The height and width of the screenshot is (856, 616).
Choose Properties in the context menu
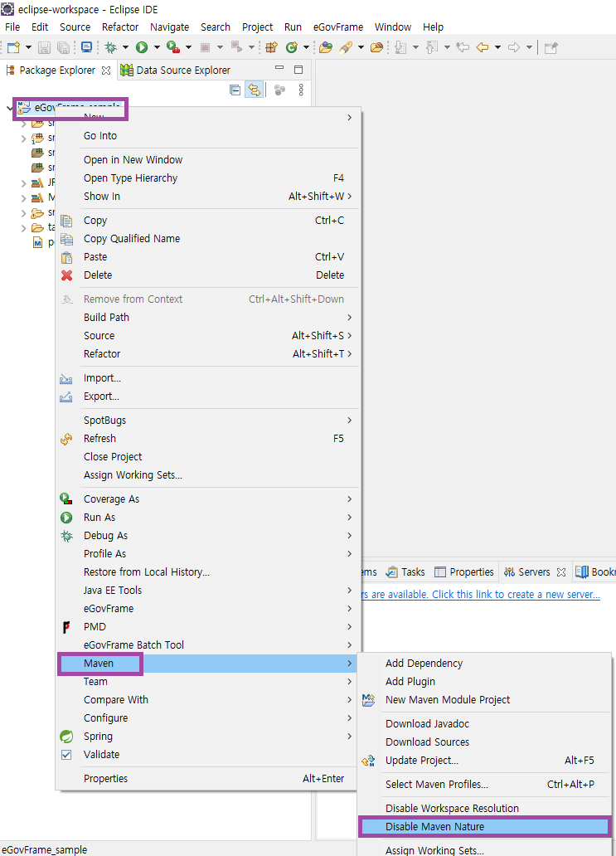point(207,779)
